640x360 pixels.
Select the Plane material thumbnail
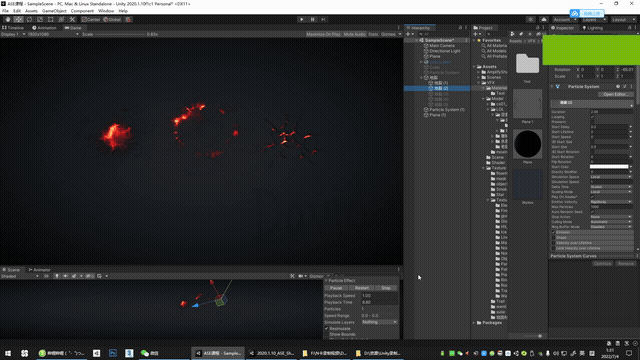click(x=527, y=144)
